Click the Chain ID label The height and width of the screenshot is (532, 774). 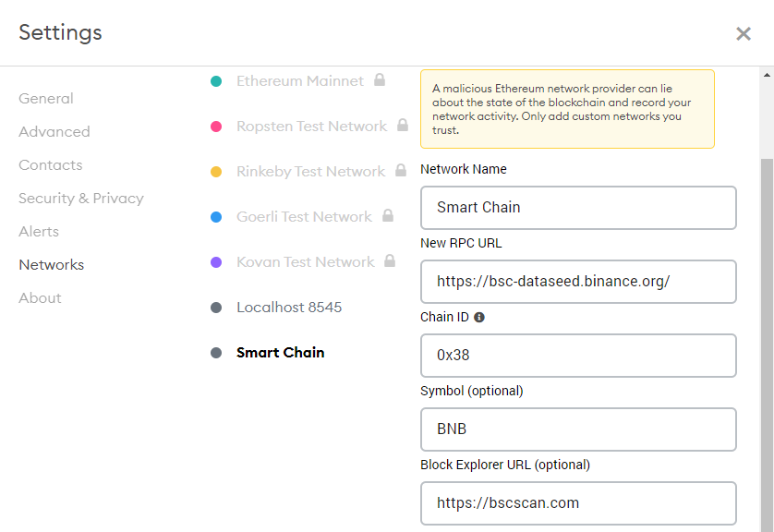tap(444, 317)
